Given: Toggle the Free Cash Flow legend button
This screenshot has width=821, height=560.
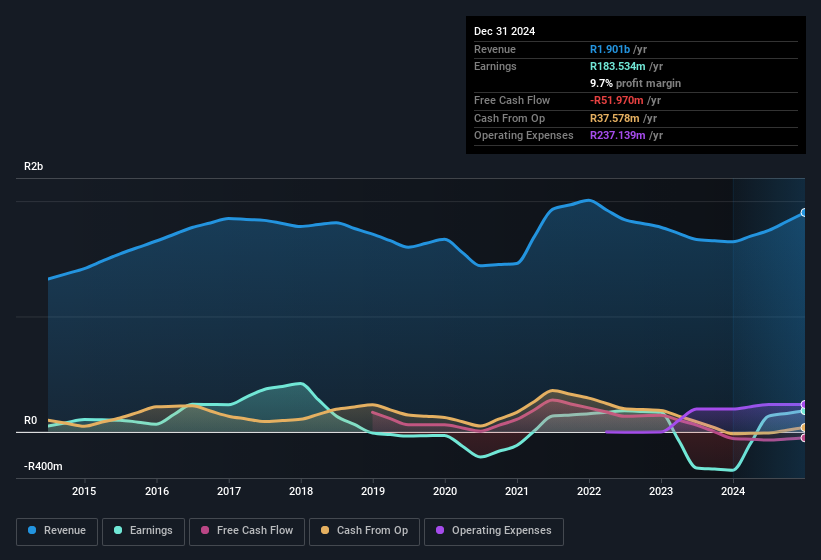Looking at the screenshot, I should coord(247,531).
